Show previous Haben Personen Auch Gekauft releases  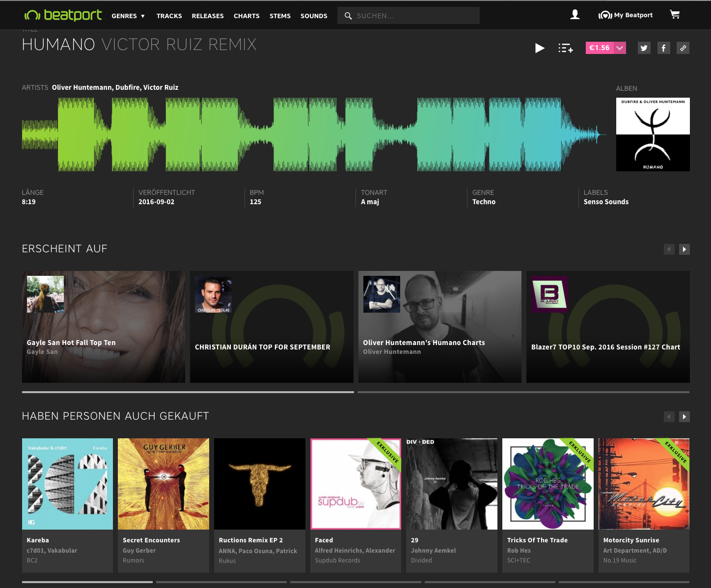[x=669, y=417]
